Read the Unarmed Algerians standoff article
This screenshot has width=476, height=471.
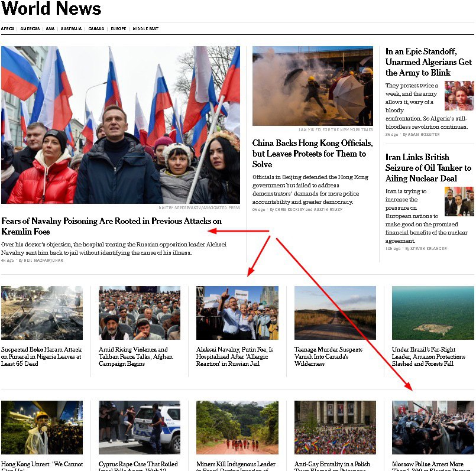pyautogui.click(x=428, y=62)
